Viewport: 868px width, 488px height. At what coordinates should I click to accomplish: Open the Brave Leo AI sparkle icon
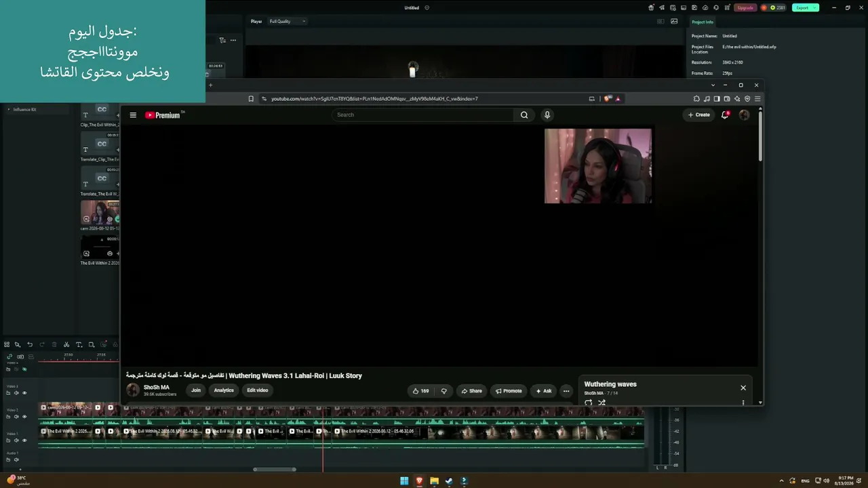pyautogui.click(x=737, y=99)
